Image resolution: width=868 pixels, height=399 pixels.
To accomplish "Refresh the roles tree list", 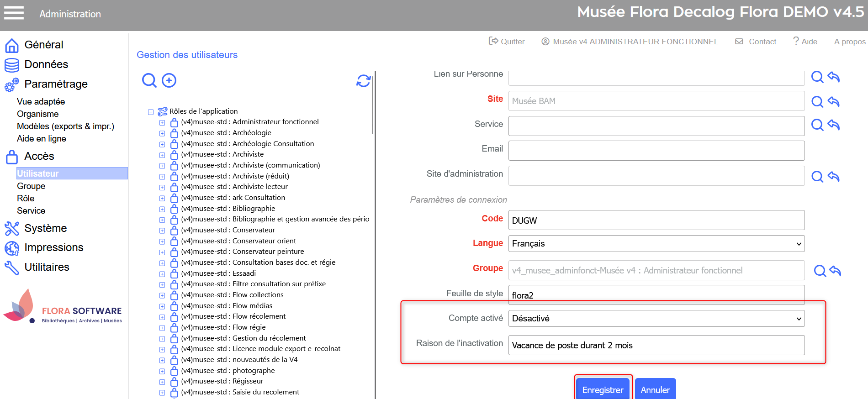I will click(x=363, y=81).
